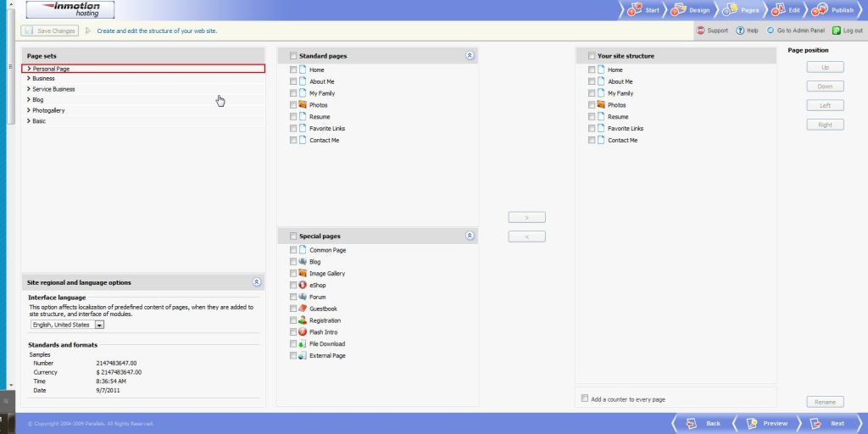Check the Blog special page box
The image size is (868, 434).
(293, 261)
